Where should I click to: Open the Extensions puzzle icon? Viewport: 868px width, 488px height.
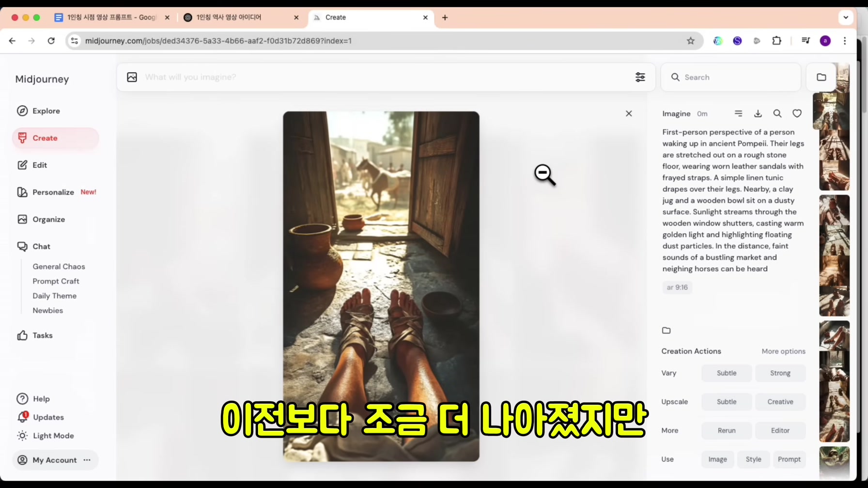(776, 41)
